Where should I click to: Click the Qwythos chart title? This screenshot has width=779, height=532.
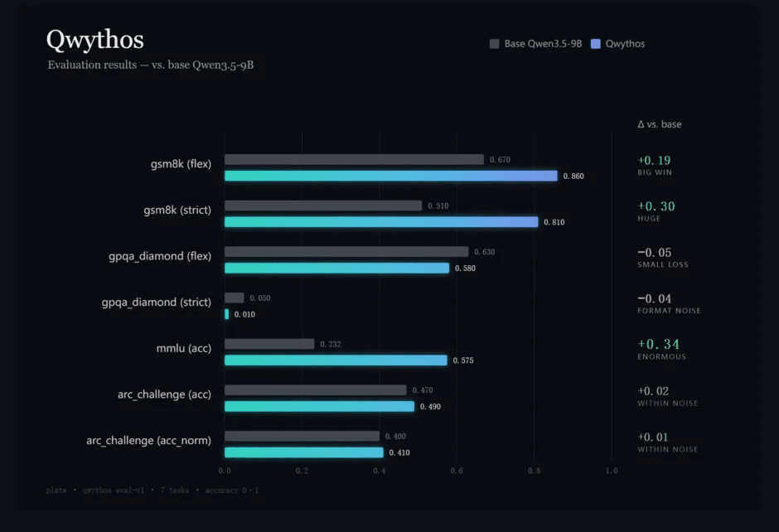[x=95, y=40]
